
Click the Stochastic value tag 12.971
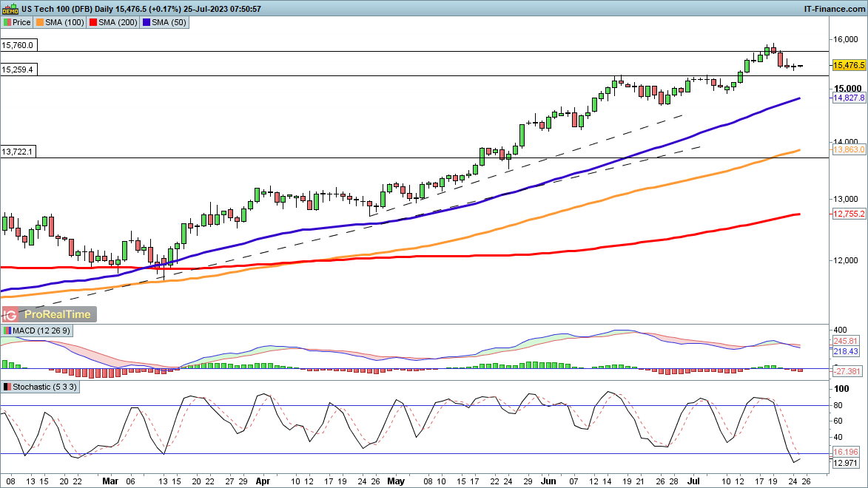point(845,463)
